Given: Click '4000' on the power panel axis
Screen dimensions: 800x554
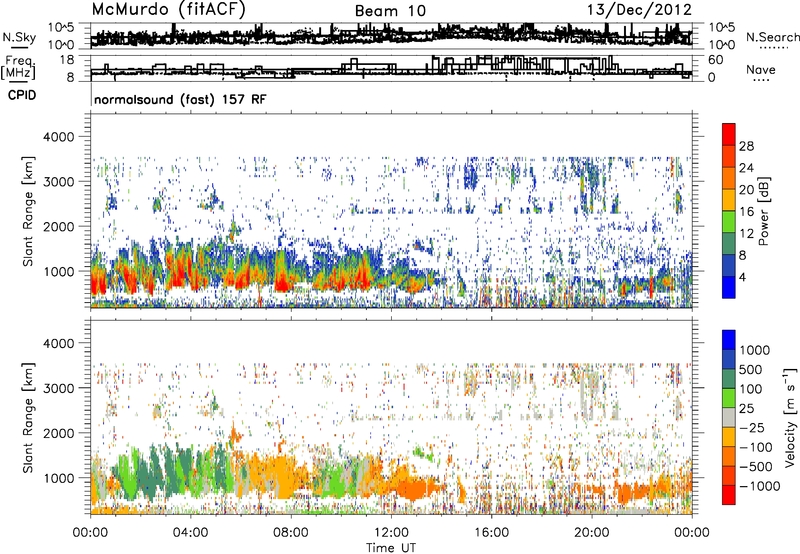Looking at the screenshot, I should (x=58, y=137).
